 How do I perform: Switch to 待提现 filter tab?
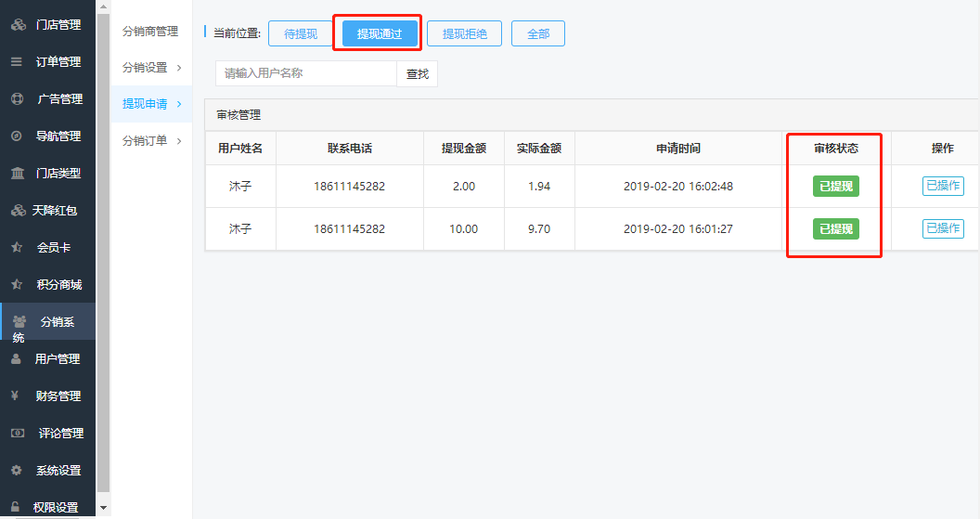tap(301, 33)
